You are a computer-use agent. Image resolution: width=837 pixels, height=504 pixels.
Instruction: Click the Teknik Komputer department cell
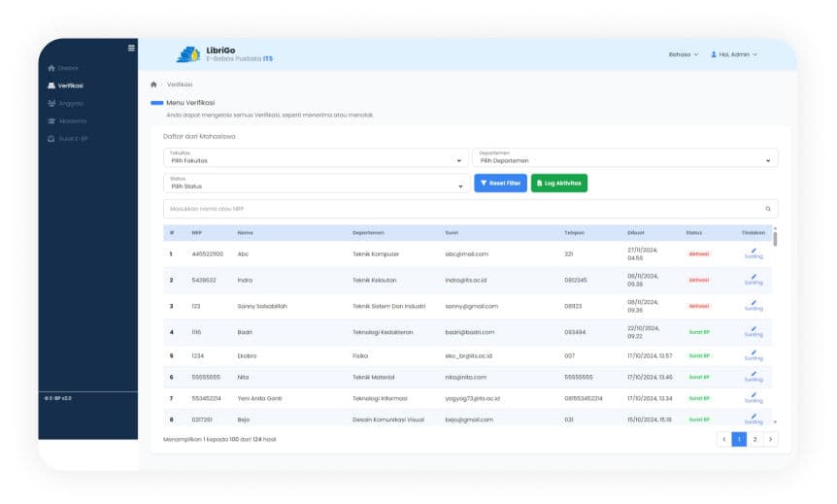coord(376,254)
